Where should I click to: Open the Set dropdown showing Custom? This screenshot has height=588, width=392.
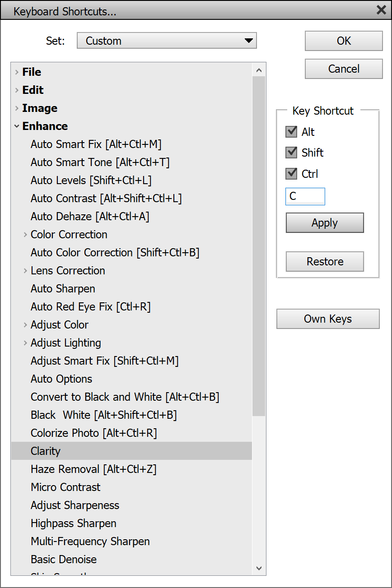167,41
